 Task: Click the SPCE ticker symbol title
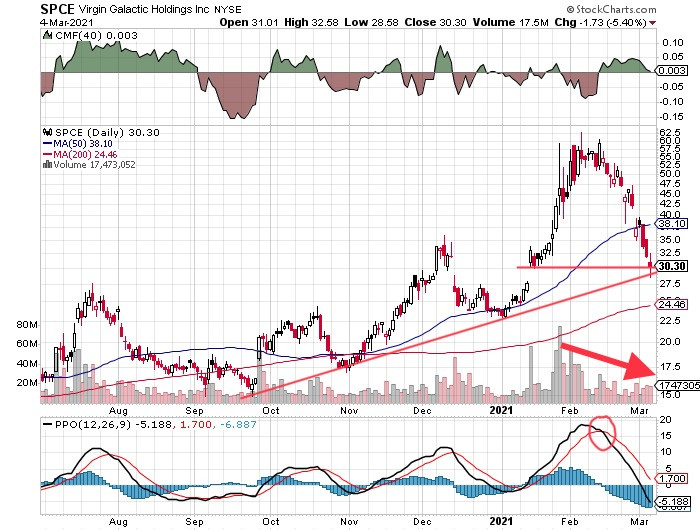click(x=58, y=9)
